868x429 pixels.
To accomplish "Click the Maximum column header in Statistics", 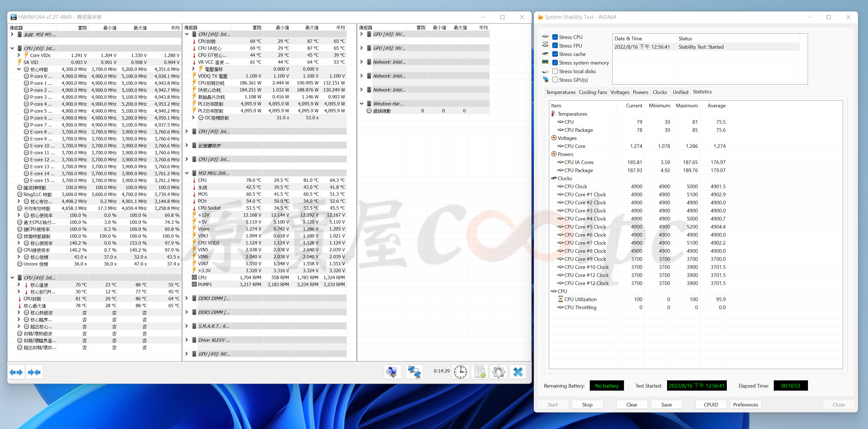I will [x=687, y=105].
